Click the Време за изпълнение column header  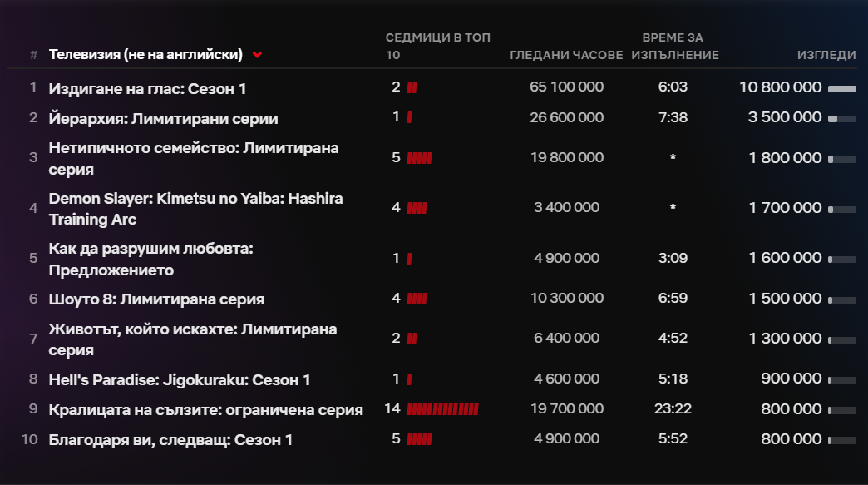[x=673, y=47]
